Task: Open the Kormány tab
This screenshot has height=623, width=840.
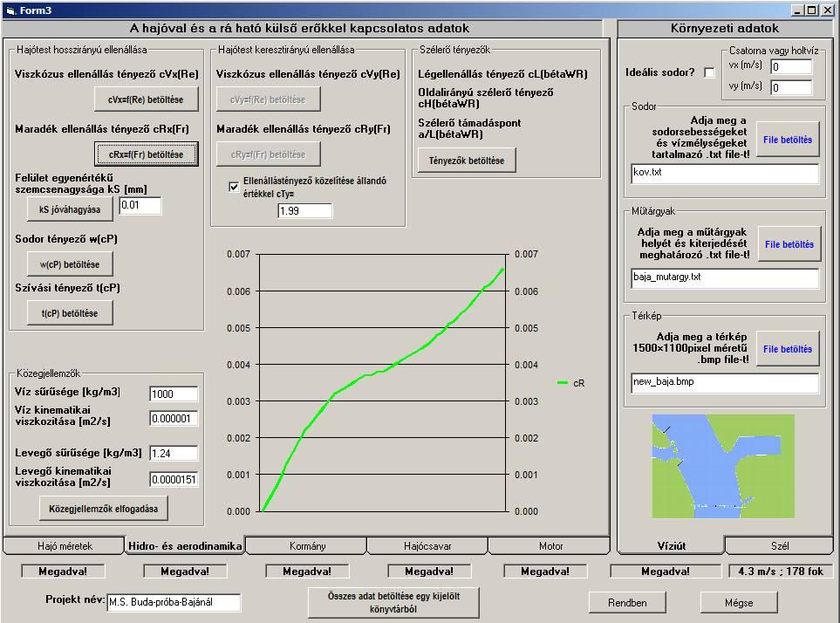Action: (x=307, y=546)
